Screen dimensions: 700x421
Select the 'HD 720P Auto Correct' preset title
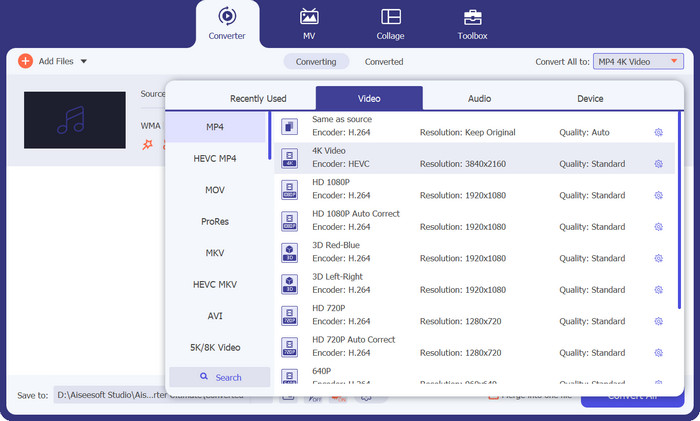pos(354,340)
